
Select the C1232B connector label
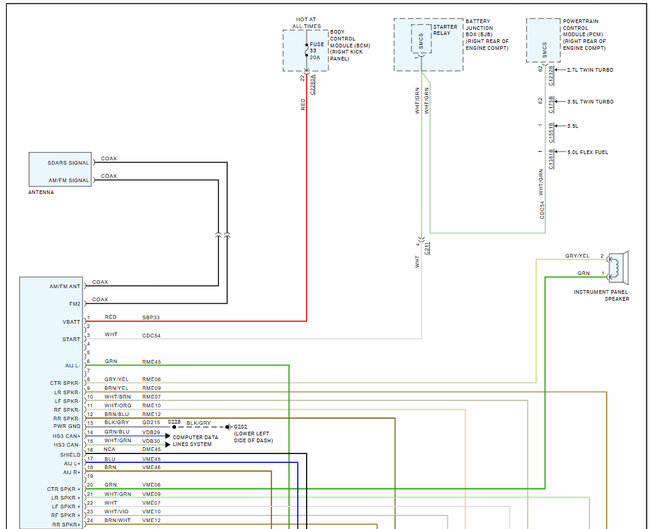[551, 76]
